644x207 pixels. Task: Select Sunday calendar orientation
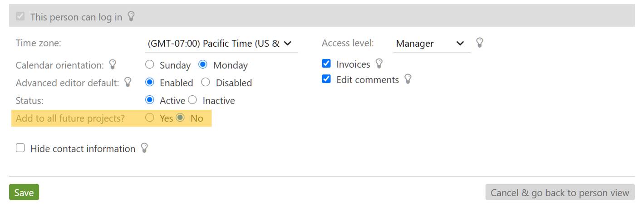150,64
